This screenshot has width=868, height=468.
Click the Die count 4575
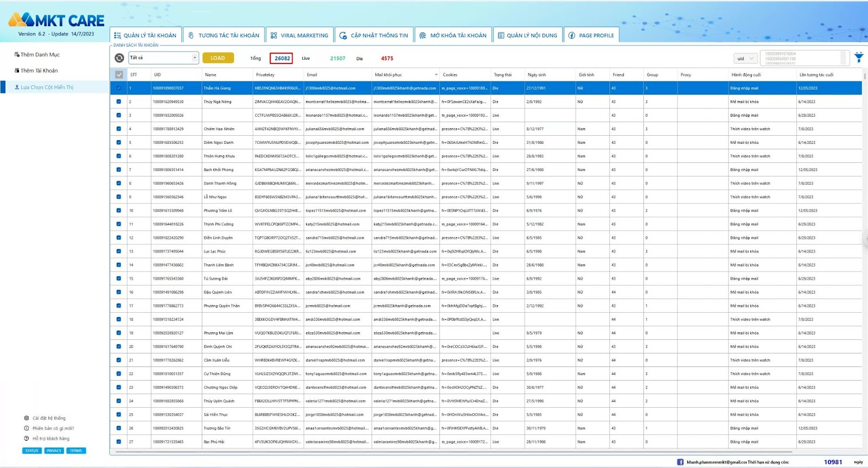(x=387, y=58)
